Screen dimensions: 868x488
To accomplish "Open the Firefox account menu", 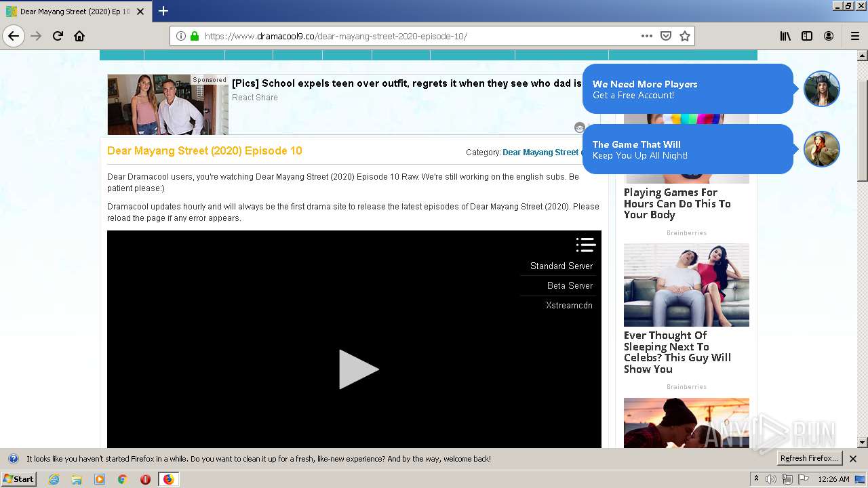I will tap(829, 36).
